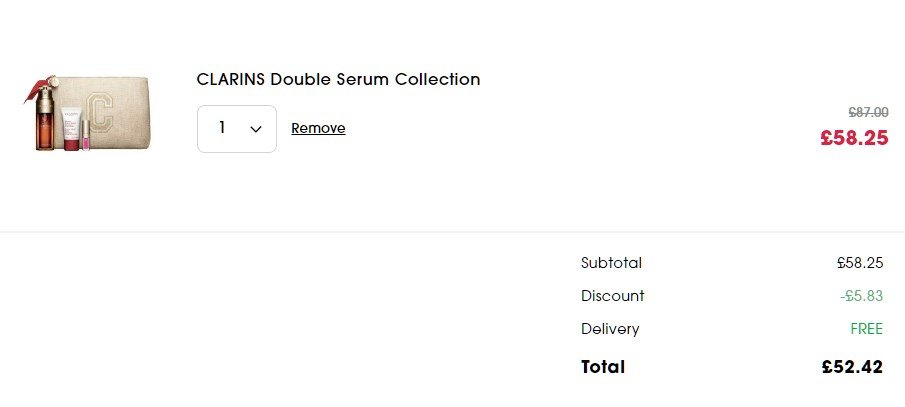Click the CLARINS Double Serum Collection title
The image size is (905, 407).
point(338,79)
